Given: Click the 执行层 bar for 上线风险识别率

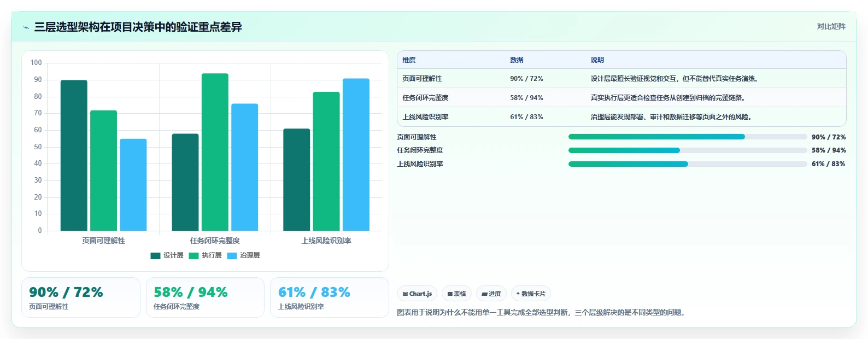Looking at the screenshot, I should pos(326,161).
